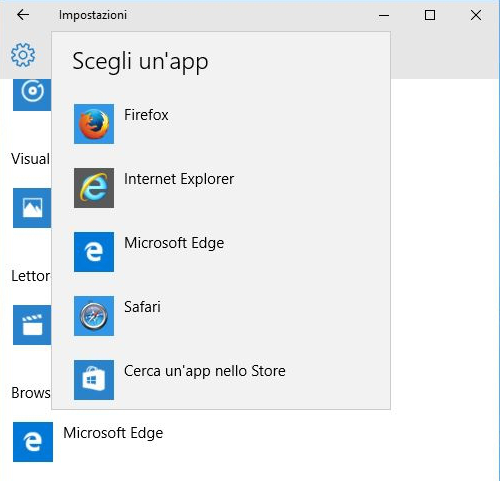Click "Cerca un'app nello Store"
Viewport: 500px width, 481px height.
pos(205,371)
